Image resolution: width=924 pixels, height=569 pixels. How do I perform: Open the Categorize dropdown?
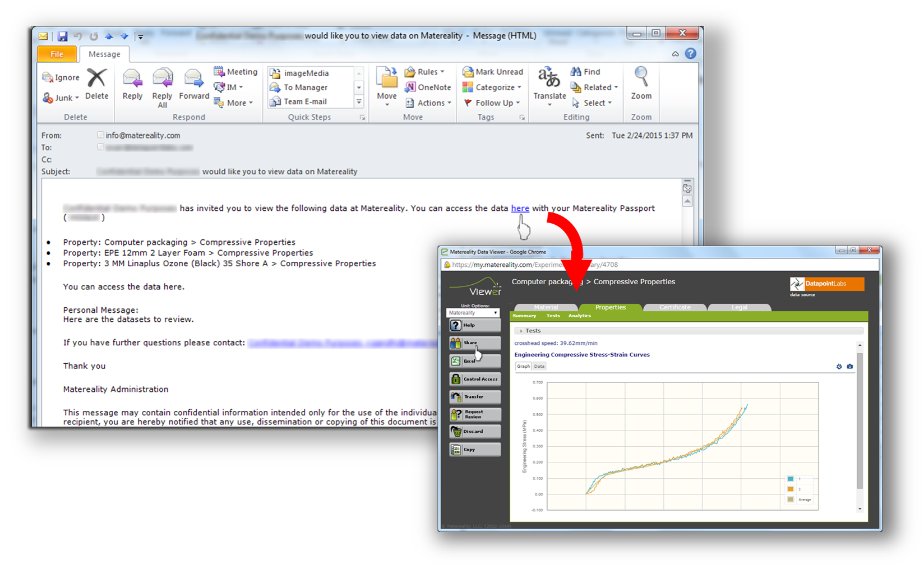coord(492,87)
